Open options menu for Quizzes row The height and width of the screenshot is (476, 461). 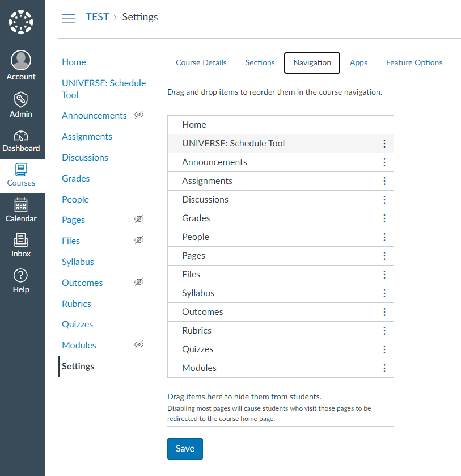[384, 349]
